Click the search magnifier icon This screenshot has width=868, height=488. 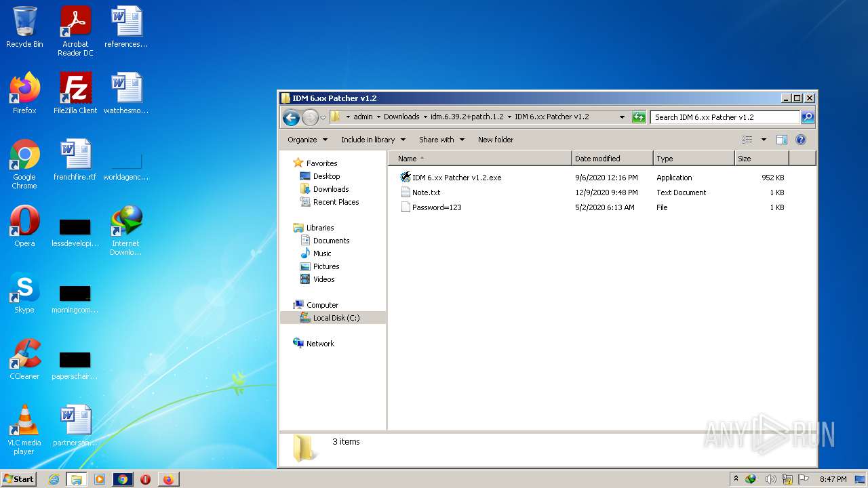tap(807, 117)
